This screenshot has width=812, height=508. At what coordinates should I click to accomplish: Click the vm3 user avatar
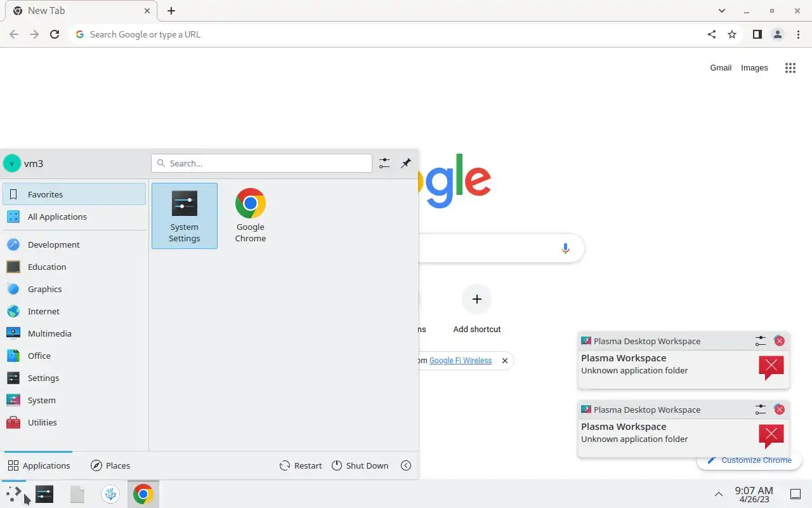click(11, 163)
